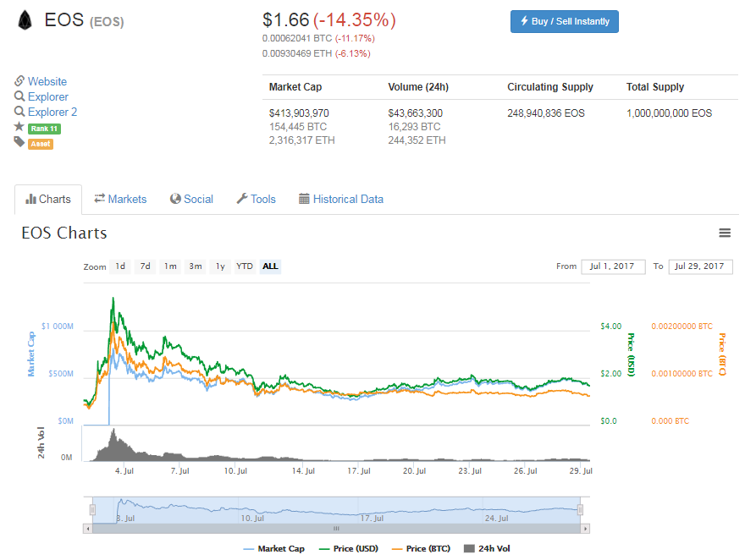Screen dimensions: 745x560
Task: Click the EOS coin logo icon
Action: pos(25,20)
